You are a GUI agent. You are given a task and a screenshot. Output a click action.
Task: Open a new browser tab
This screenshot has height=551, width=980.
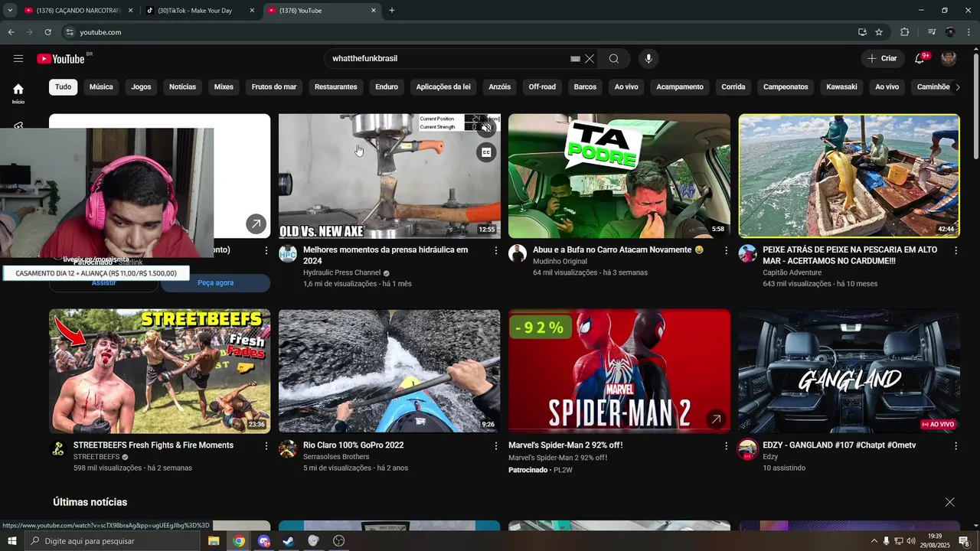pyautogui.click(x=392, y=11)
